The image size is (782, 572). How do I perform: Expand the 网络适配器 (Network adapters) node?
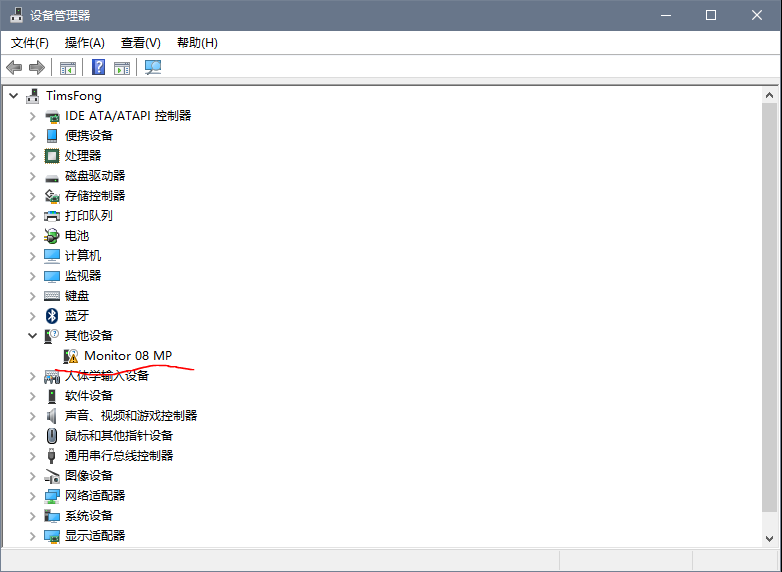pos(33,495)
